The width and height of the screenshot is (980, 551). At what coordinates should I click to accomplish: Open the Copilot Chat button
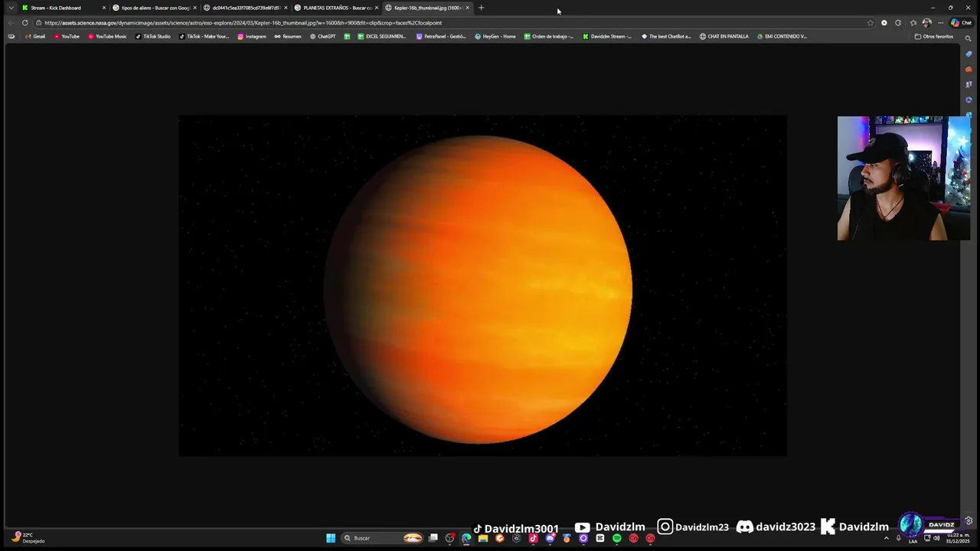pos(961,23)
